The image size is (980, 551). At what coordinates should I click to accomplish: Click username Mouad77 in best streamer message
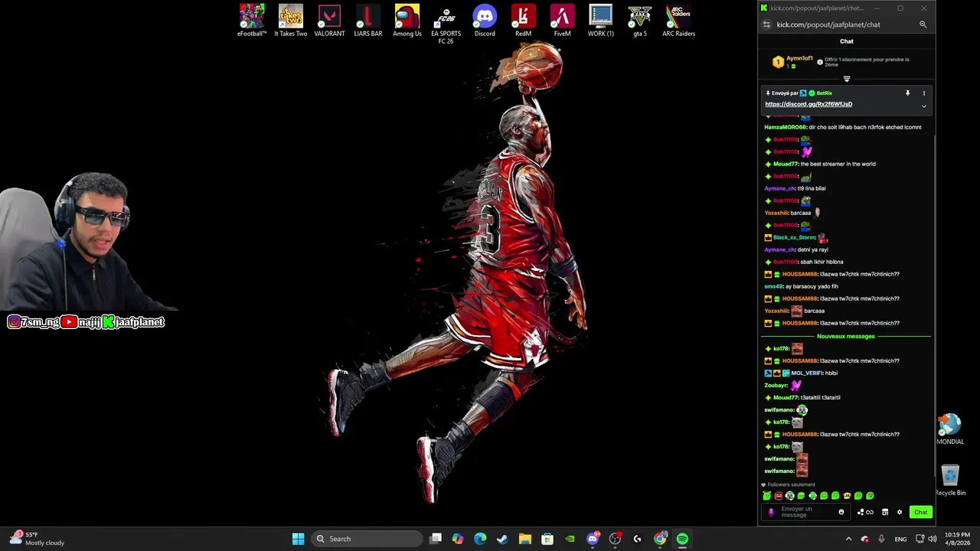(786, 164)
